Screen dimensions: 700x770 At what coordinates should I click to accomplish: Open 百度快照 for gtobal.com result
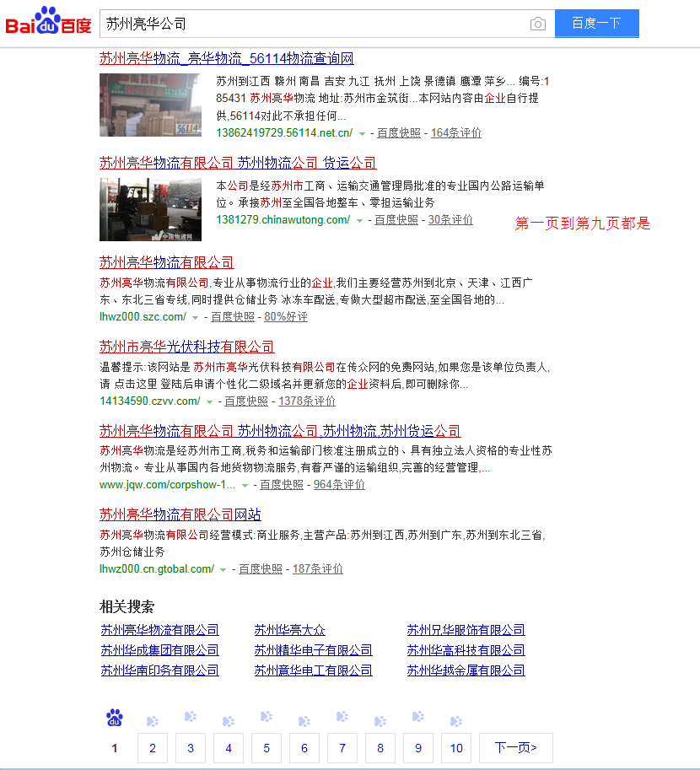coord(261,569)
